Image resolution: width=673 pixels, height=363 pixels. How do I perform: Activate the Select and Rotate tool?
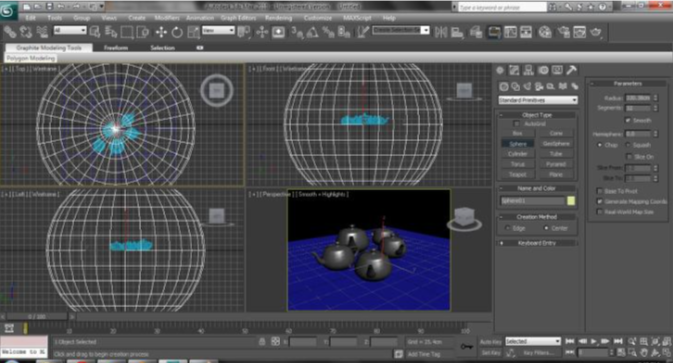click(177, 32)
